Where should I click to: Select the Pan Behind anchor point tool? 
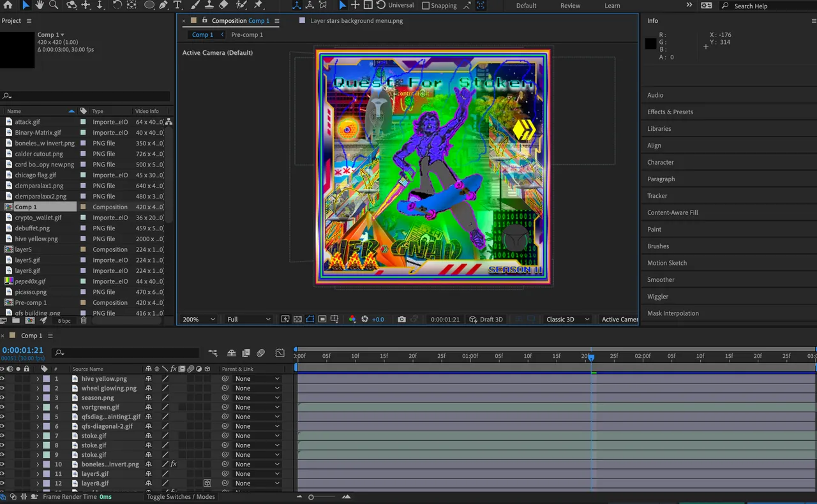131,5
